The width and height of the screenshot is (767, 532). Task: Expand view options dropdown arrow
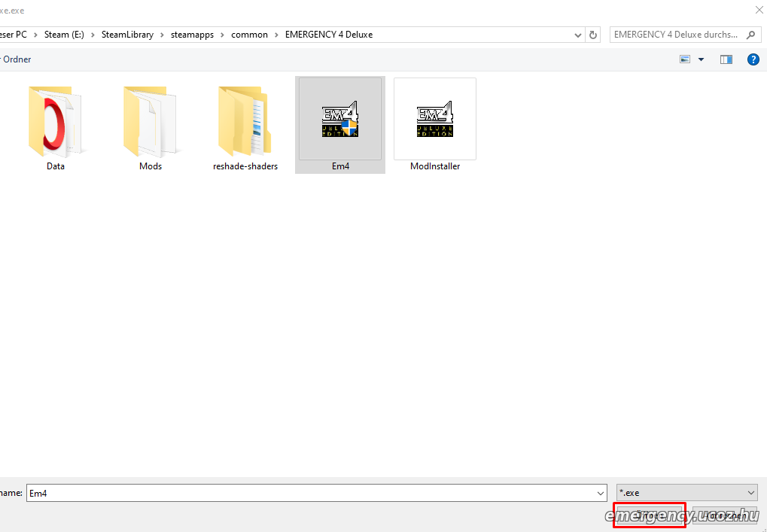(701, 59)
